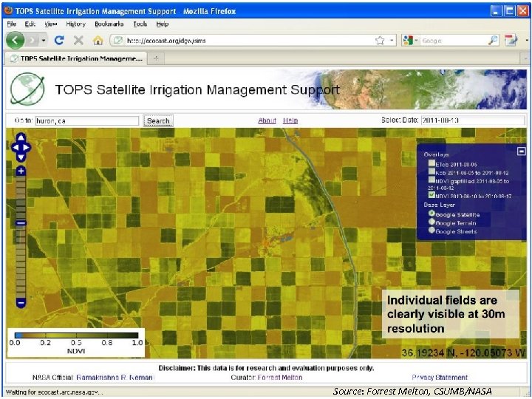Open the About link
This screenshot has height=399, width=532.
[x=267, y=120]
